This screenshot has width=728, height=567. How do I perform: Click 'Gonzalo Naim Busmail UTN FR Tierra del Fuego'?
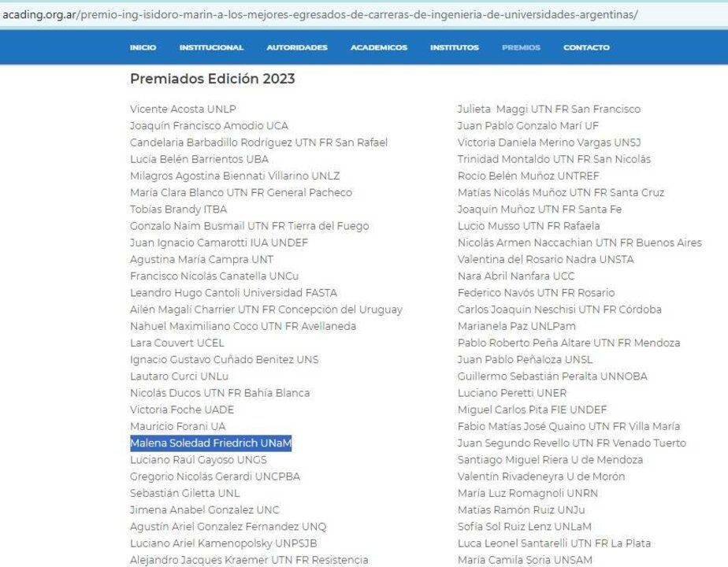click(249, 226)
